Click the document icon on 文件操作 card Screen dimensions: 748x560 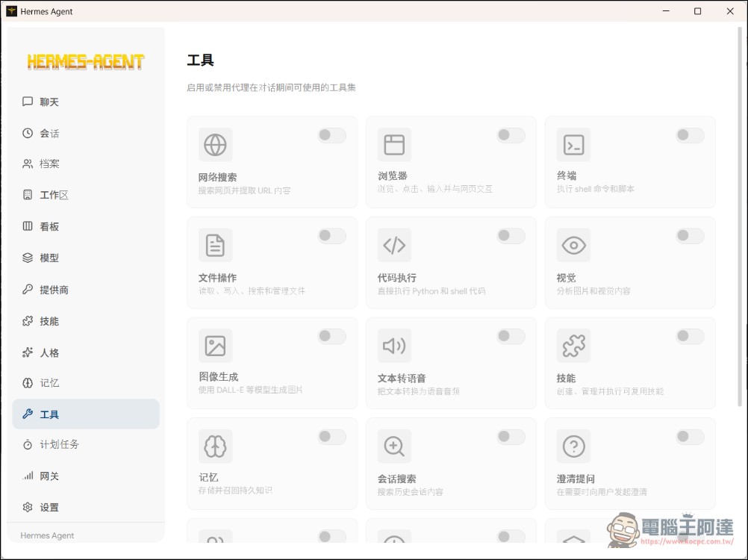(x=215, y=245)
